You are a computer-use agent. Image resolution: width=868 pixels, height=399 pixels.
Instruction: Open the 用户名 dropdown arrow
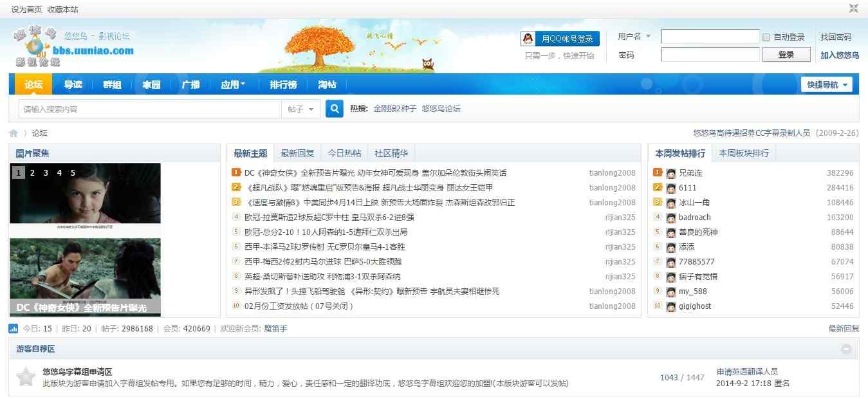pos(648,37)
